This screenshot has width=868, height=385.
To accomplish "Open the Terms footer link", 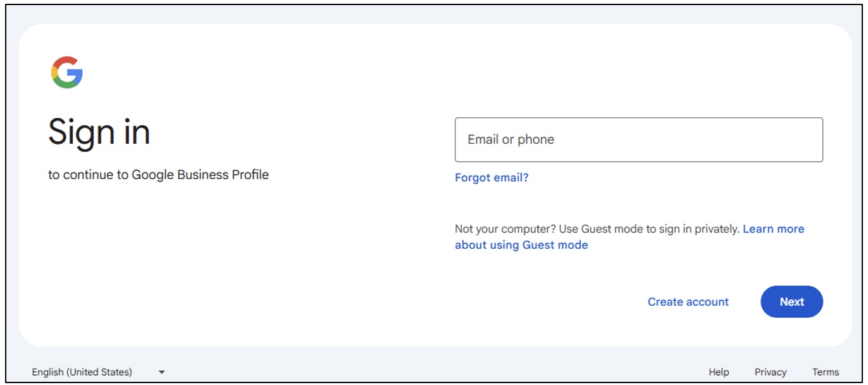I will (x=826, y=372).
